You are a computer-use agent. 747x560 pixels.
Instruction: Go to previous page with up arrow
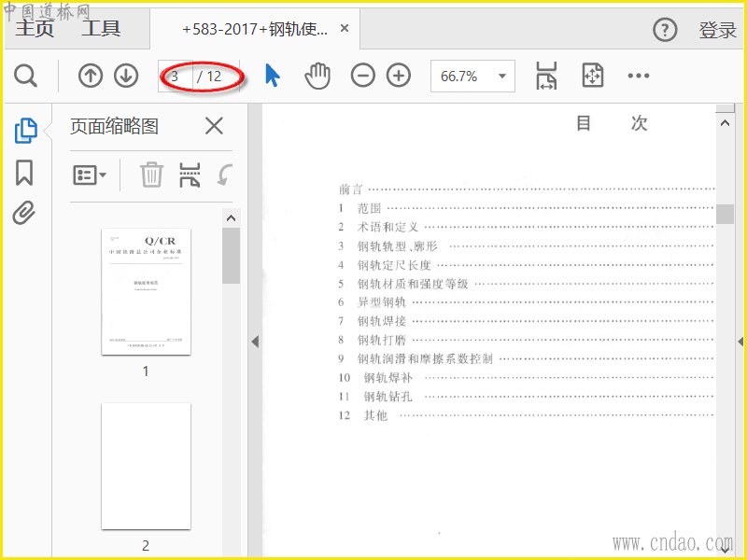(91, 76)
